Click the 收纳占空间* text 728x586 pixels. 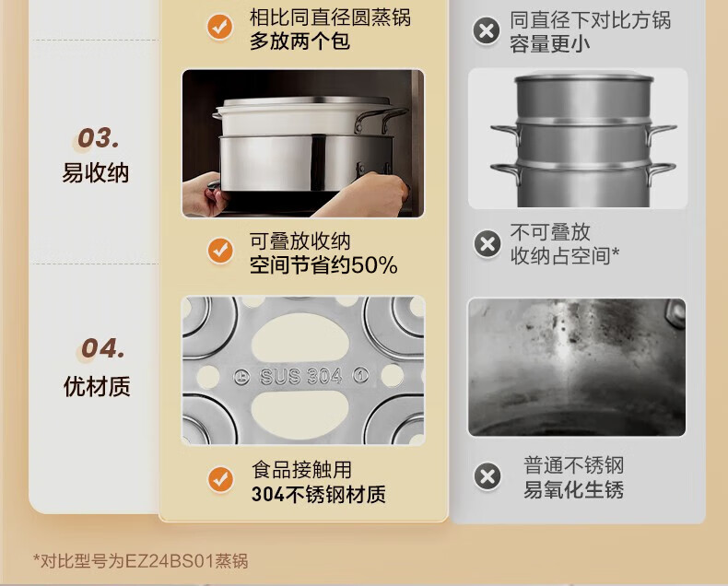(565, 255)
